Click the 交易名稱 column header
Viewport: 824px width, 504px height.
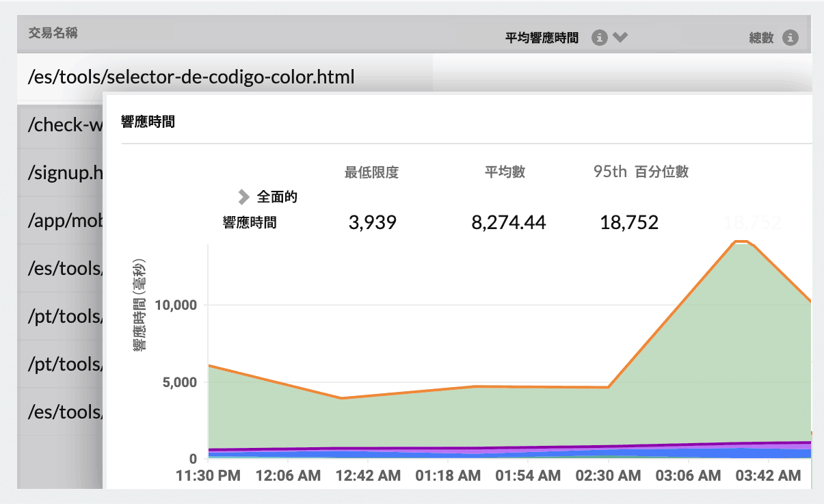52,31
